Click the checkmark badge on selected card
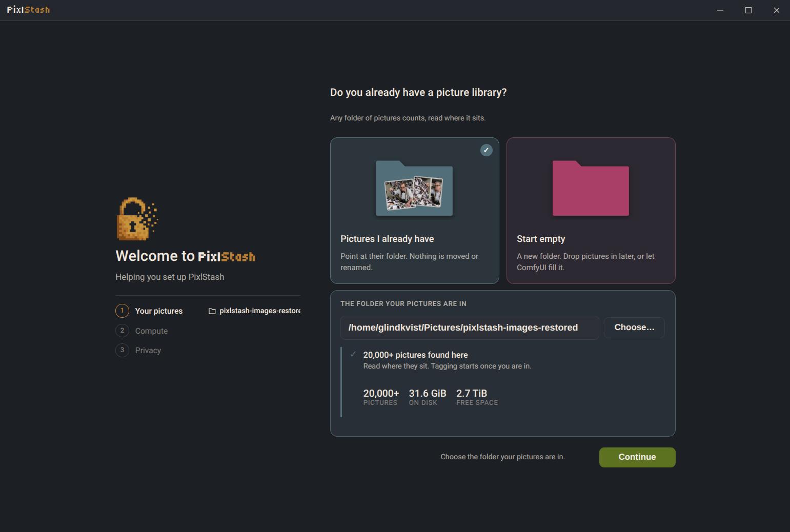790x532 pixels. [486, 150]
